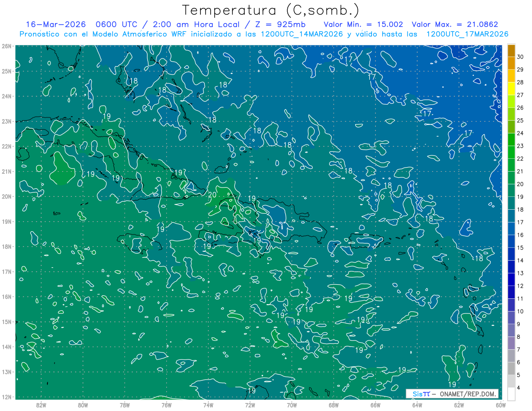Click the white swatch at the colorbar bottom

coord(511,394)
